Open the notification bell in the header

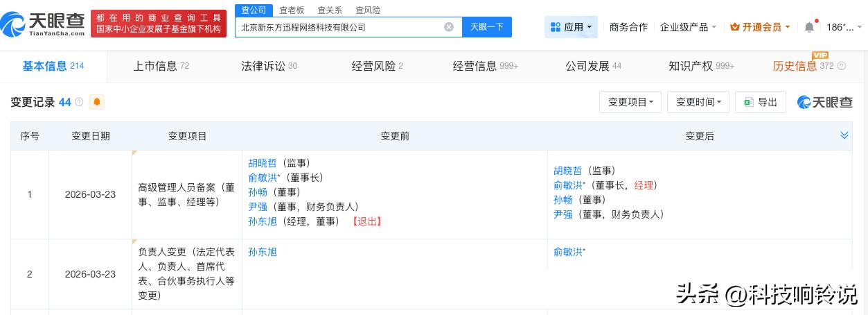pos(809,27)
